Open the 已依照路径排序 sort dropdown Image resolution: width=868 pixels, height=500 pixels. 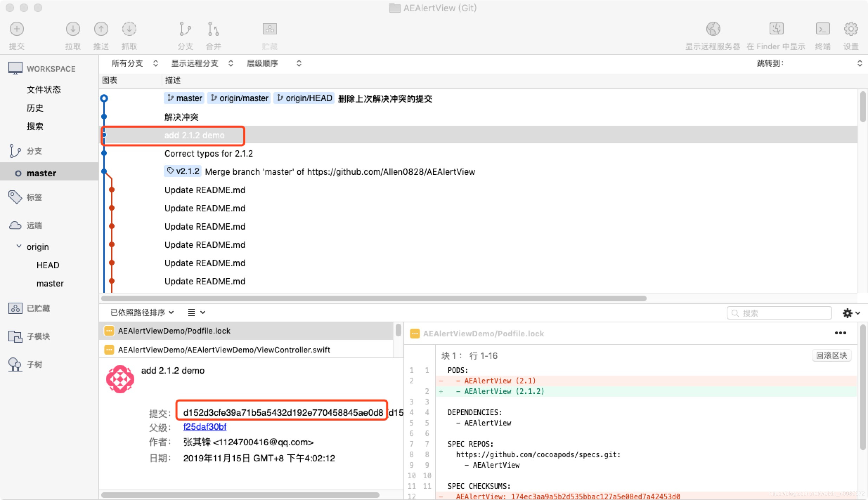pyautogui.click(x=142, y=312)
